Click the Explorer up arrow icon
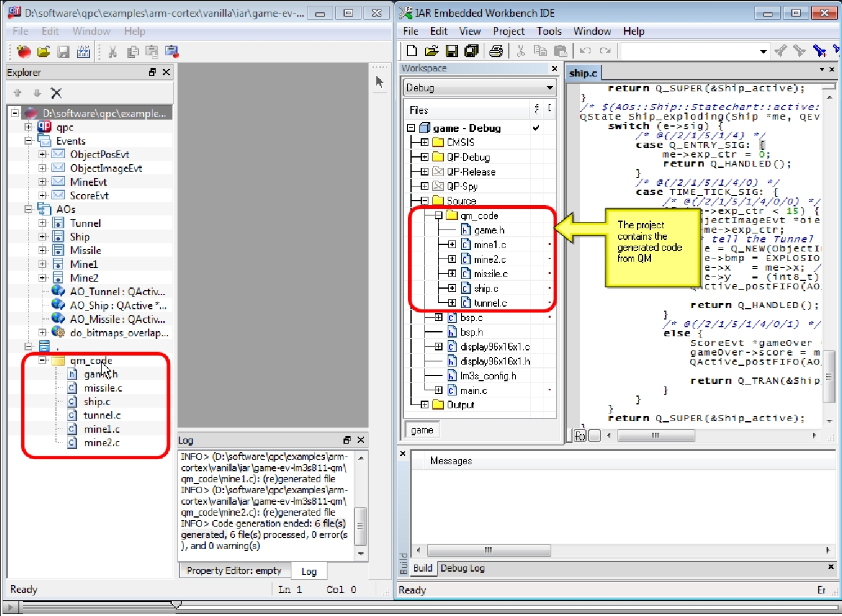 click(17, 93)
